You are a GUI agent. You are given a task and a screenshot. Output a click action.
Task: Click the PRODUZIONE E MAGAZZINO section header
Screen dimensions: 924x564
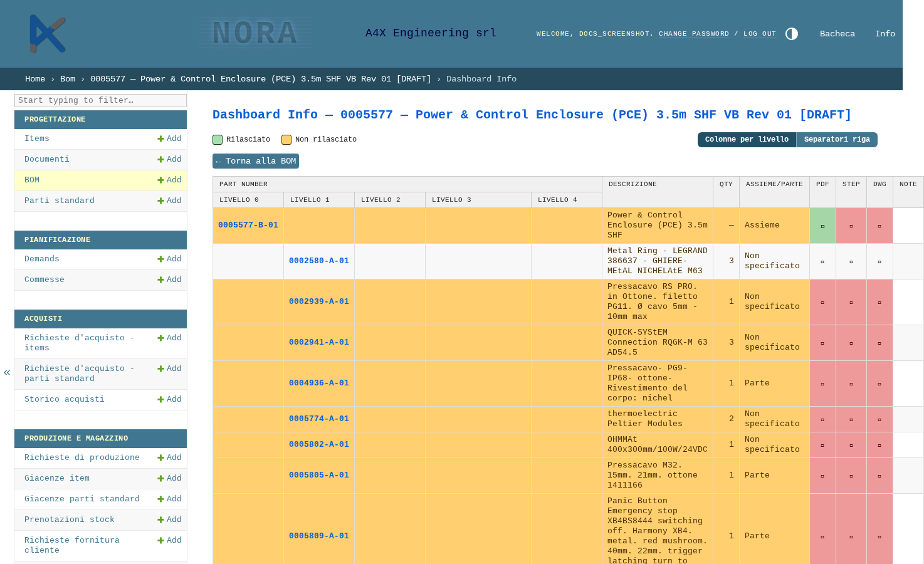[x=100, y=439]
